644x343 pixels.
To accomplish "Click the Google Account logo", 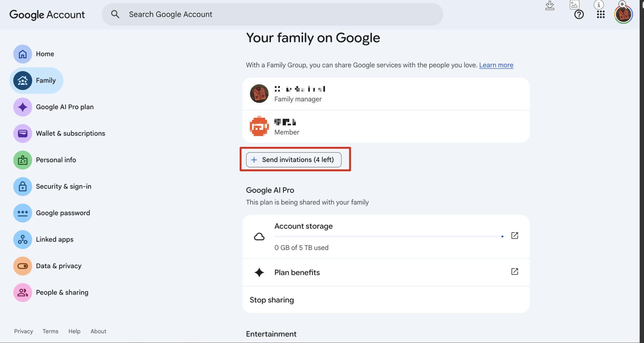I will 47,15.
